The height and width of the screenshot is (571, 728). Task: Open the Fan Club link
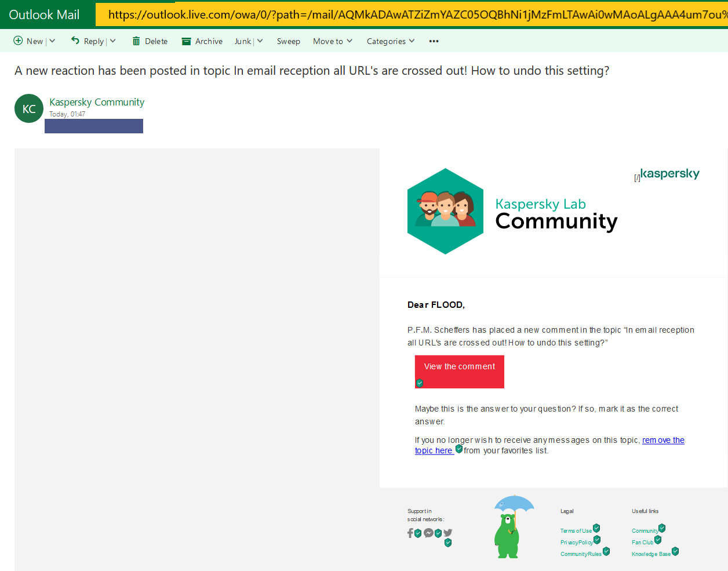[643, 543]
